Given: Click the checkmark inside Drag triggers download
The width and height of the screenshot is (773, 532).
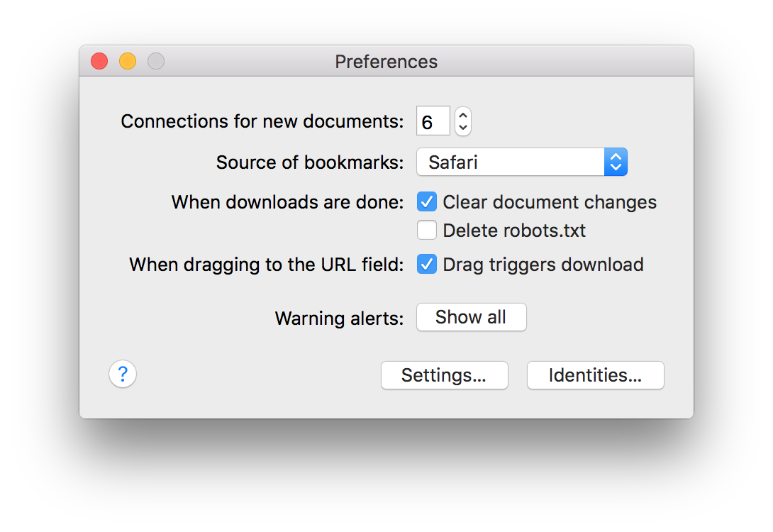Looking at the screenshot, I should point(426,264).
